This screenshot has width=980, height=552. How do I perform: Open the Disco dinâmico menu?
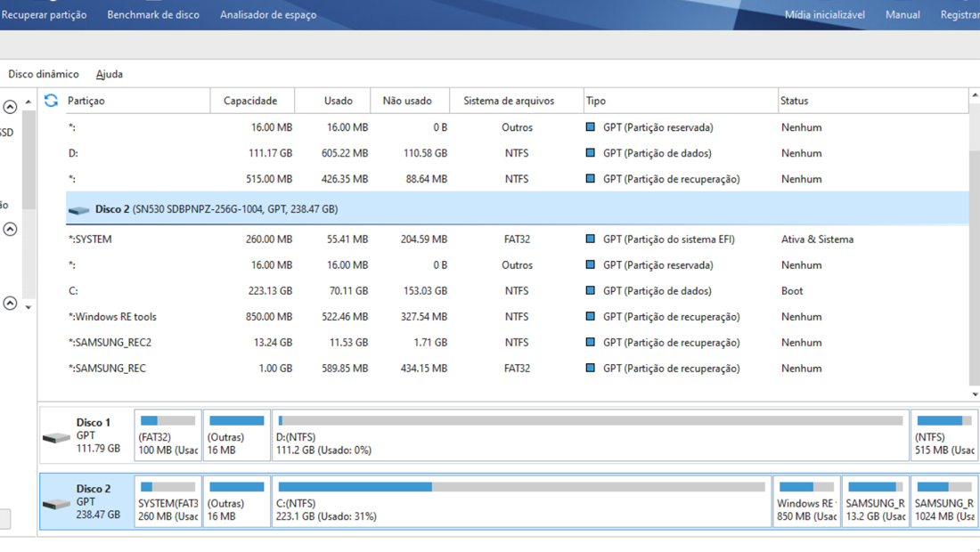[x=43, y=74]
